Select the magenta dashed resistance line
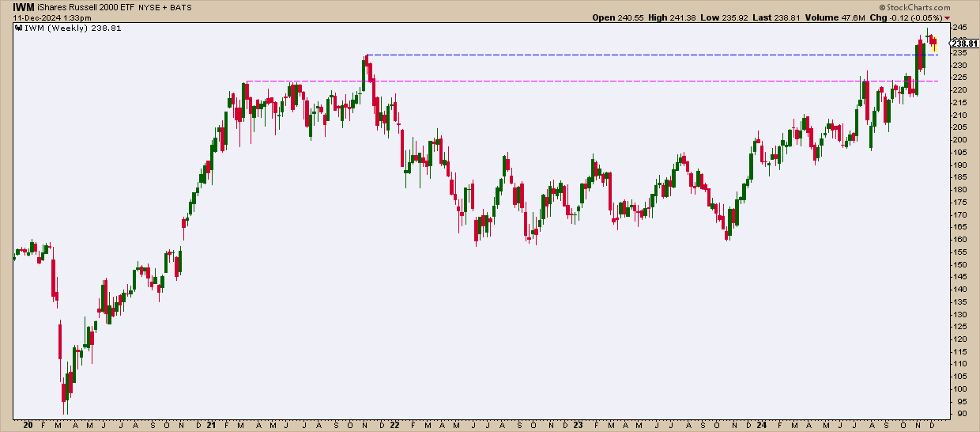Viewport: 980px width, 432px height. click(x=591, y=81)
